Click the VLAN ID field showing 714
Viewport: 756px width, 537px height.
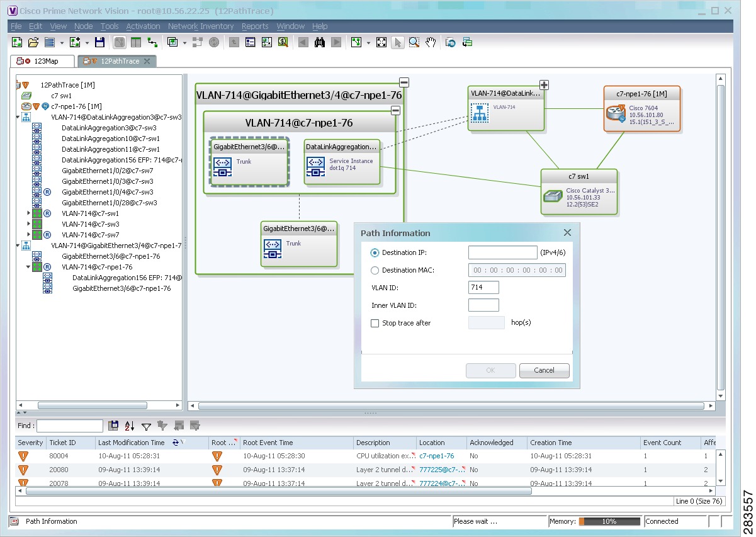[x=483, y=288]
